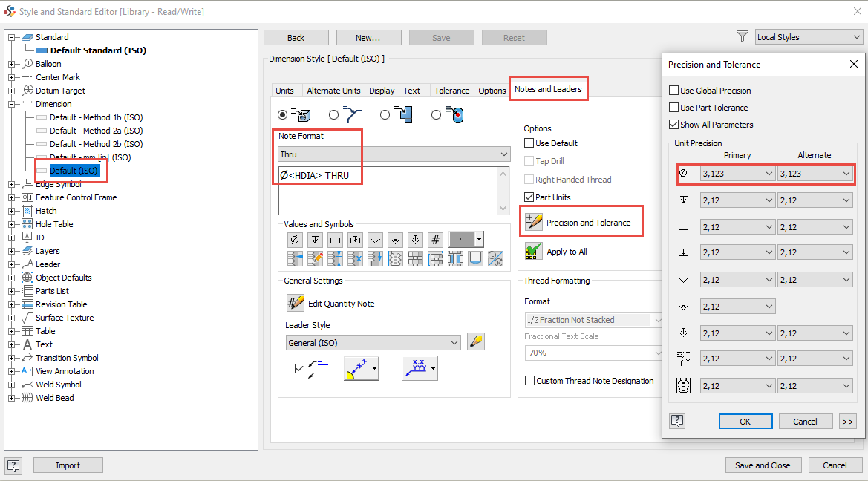The width and height of the screenshot is (868, 481).
Task: Insert the thread pitch value icon
Action: [335, 258]
